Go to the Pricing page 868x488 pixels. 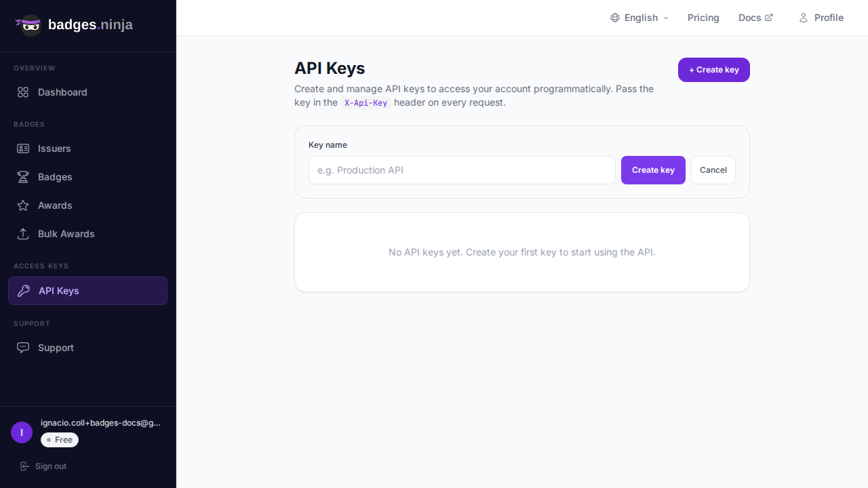[x=703, y=18]
